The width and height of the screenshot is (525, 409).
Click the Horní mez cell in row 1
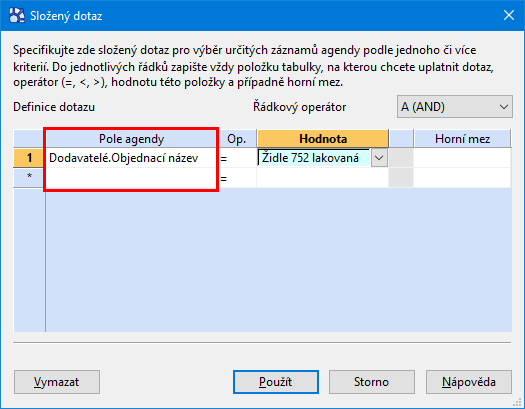point(462,158)
